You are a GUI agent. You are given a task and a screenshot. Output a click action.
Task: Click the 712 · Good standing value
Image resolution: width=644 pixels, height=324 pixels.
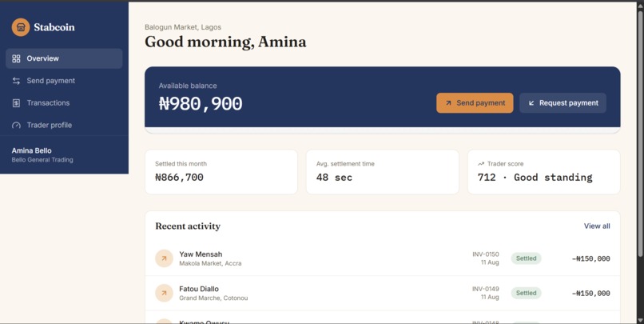(535, 178)
